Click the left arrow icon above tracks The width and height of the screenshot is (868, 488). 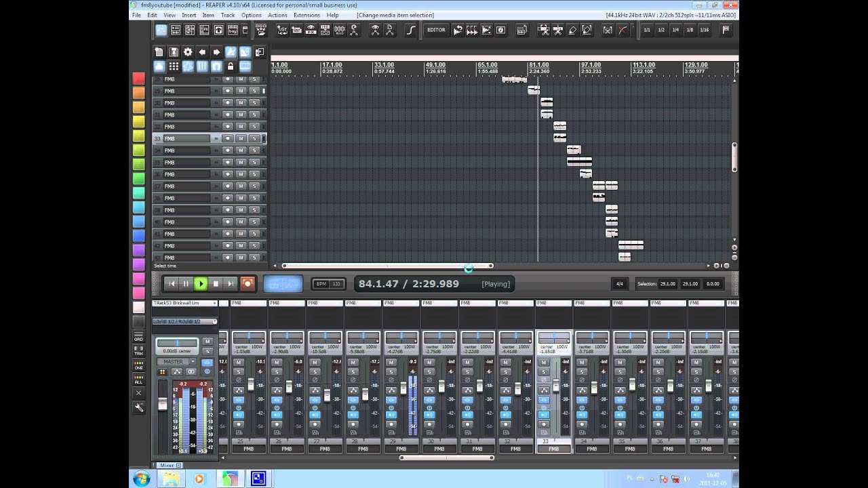[202, 52]
